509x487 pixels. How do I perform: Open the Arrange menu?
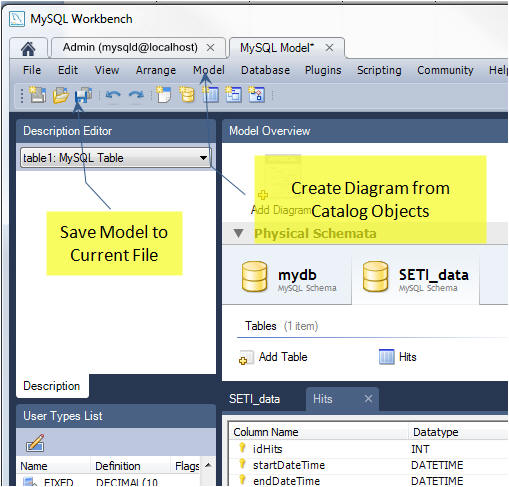click(x=156, y=70)
